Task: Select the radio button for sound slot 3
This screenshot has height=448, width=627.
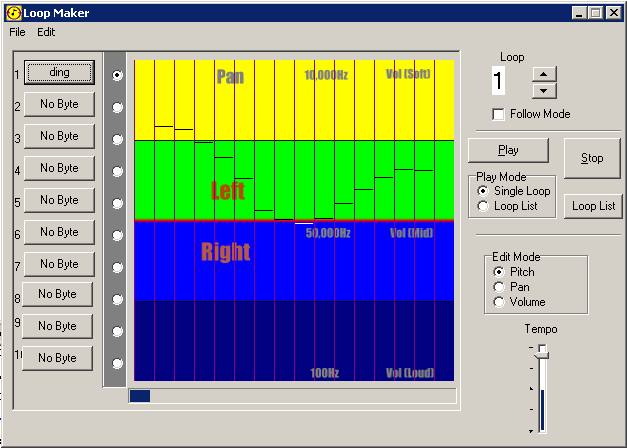Action: tap(117, 139)
